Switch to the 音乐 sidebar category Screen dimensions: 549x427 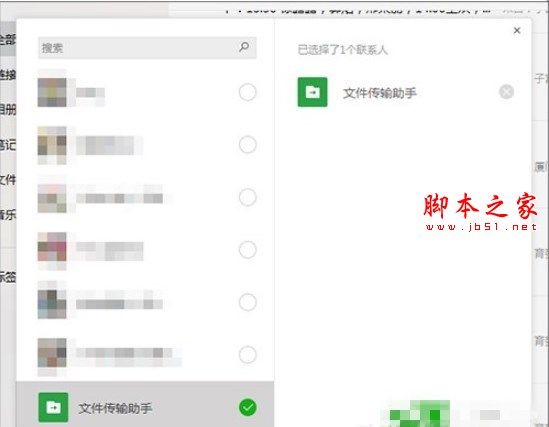coord(8,215)
